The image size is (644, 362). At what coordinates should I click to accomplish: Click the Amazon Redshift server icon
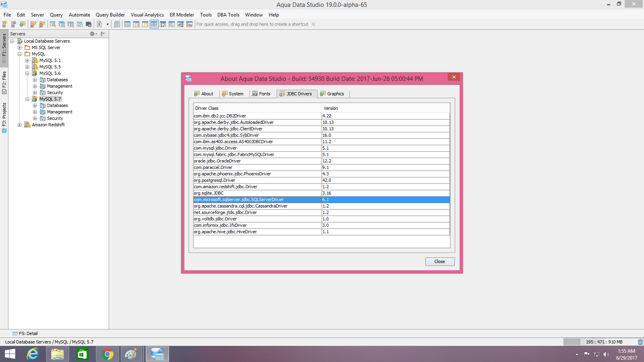[x=27, y=125]
